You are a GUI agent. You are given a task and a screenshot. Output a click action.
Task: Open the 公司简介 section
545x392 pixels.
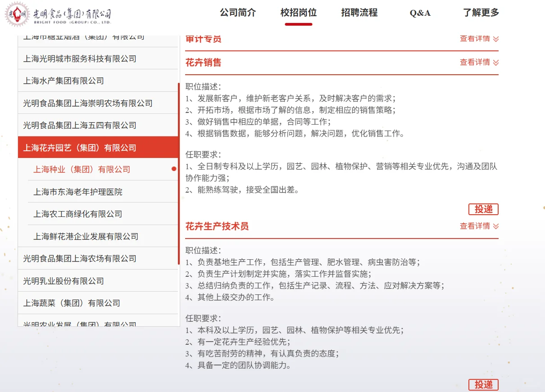[x=238, y=13]
